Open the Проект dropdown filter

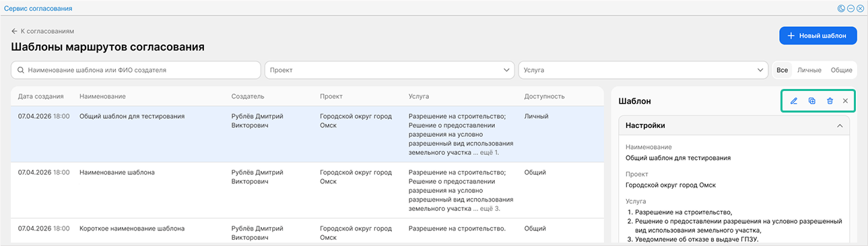[389, 70]
